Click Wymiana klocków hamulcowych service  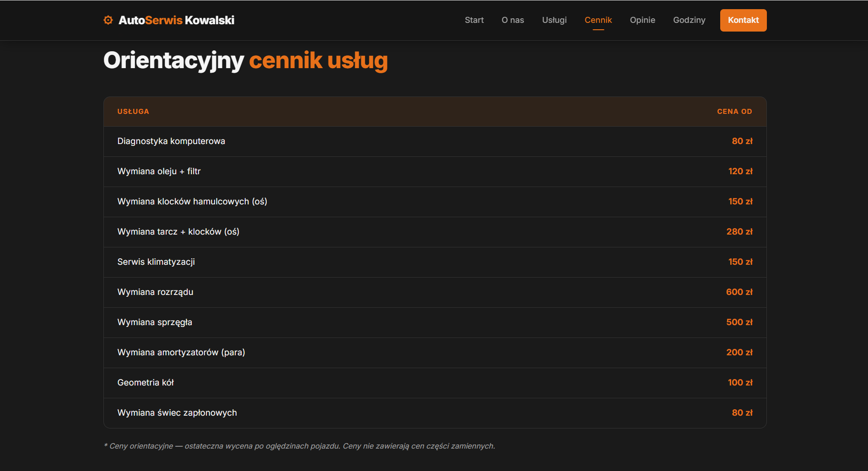192,202
